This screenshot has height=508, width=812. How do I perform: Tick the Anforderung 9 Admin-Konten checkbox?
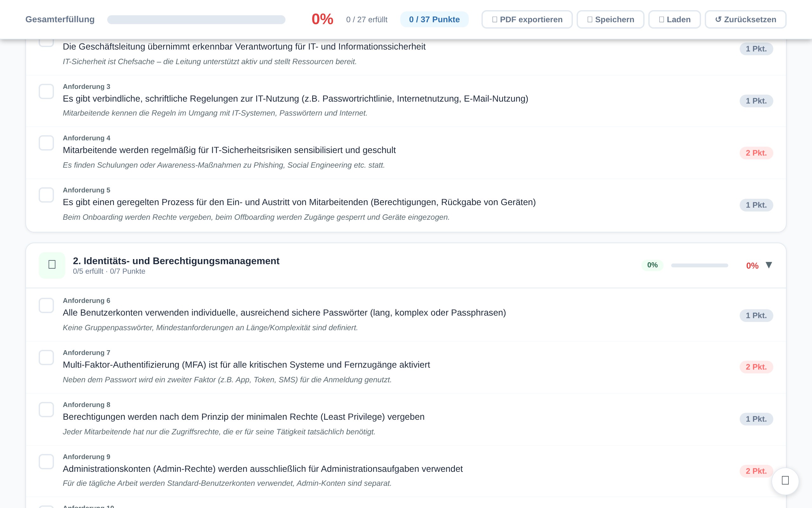46,462
